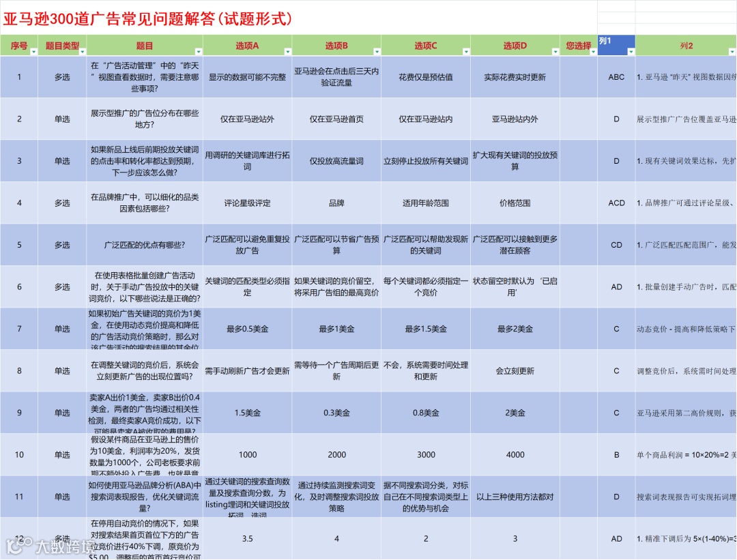Click cell 关键词的匹配类型必须指定
This screenshot has height=560, width=737.
pyautogui.click(x=247, y=286)
